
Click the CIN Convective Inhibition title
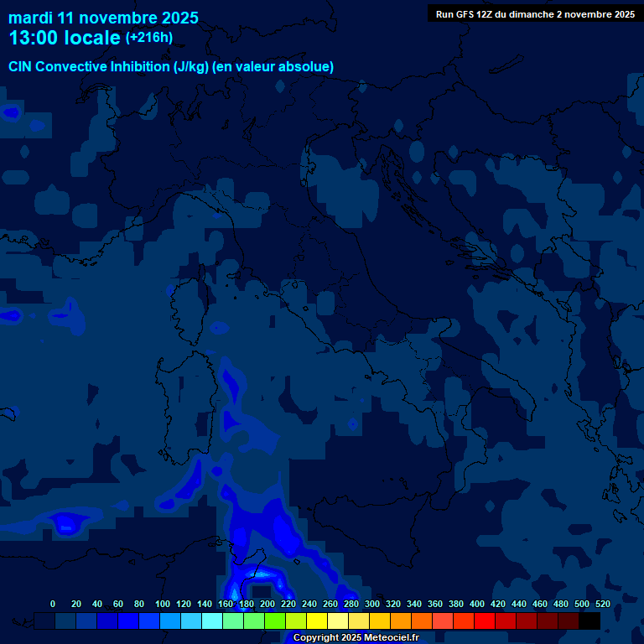(171, 67)
